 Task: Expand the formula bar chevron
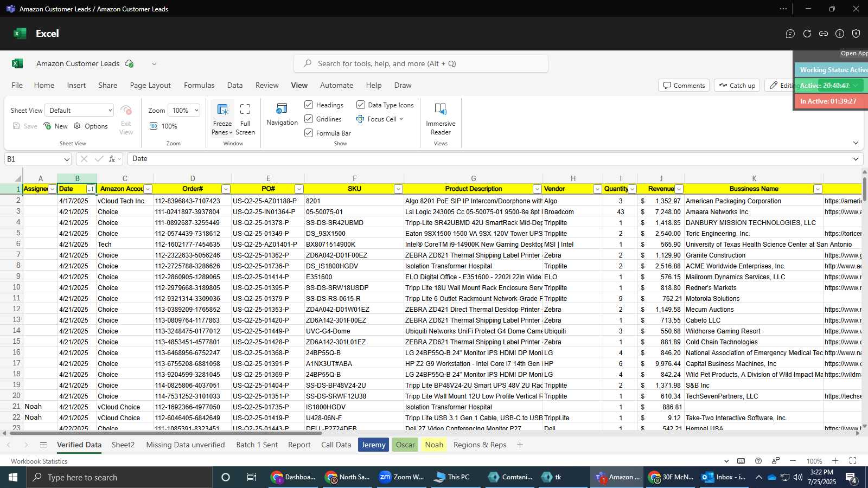click(856, 159)
